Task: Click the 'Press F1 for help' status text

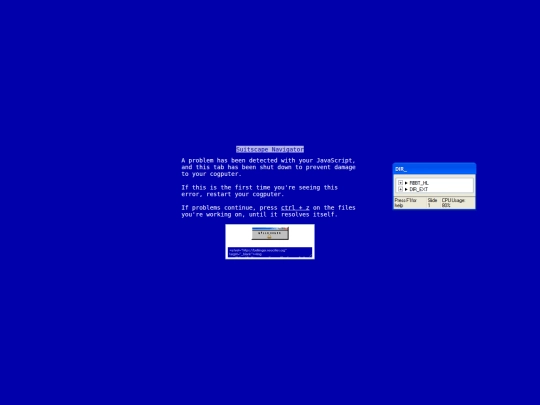Action: coord(406,202)
